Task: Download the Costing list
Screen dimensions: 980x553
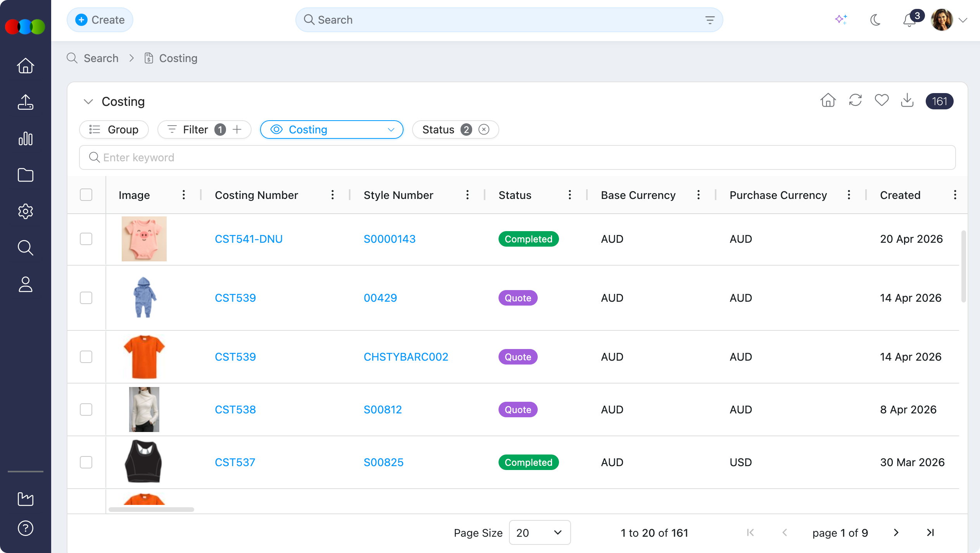Action: pyautogui.click(x=907, y=100)
